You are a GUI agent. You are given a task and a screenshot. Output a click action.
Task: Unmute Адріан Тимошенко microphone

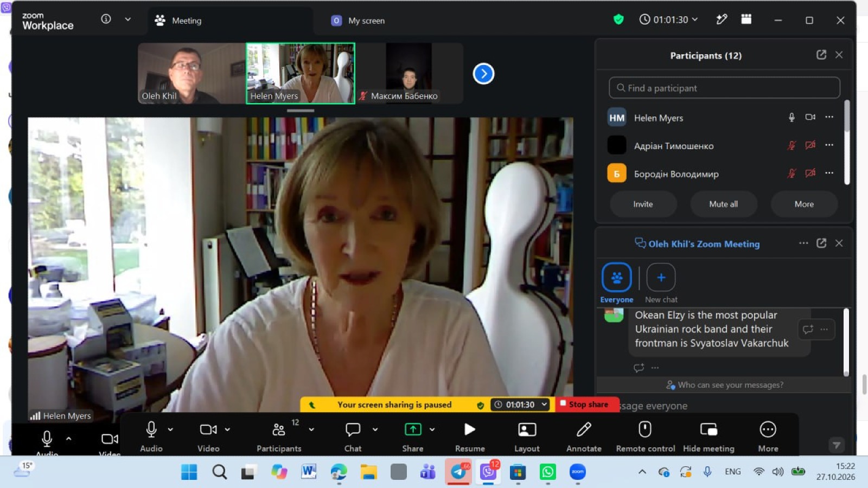[792, 145]
